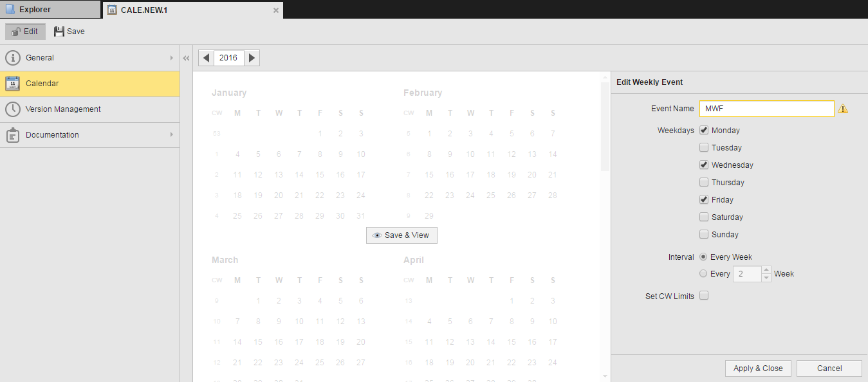The image size is (868, 382).
Task: Click the calendar vertical scrollbar thumb
Action: pyautogui.click(x=605, y=126)
